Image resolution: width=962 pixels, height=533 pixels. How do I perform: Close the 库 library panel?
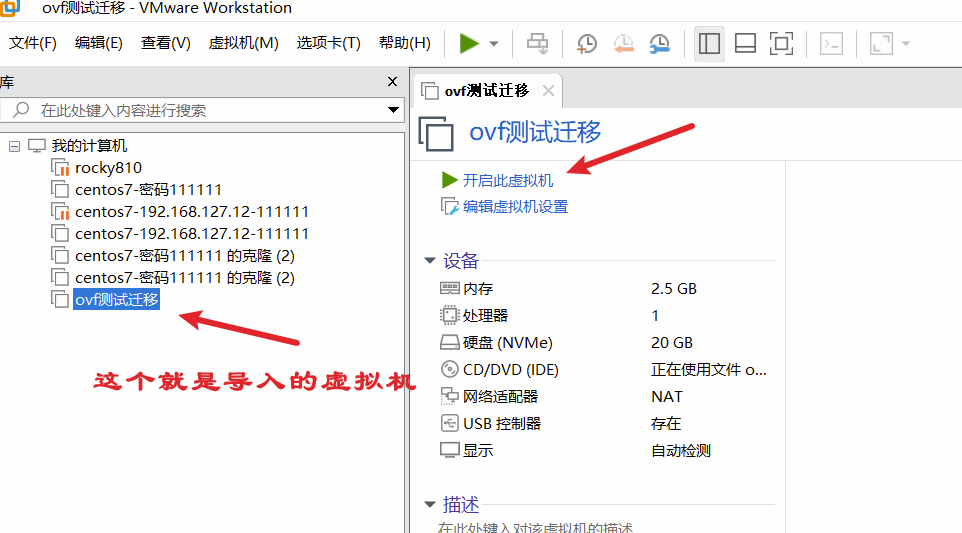393,82
